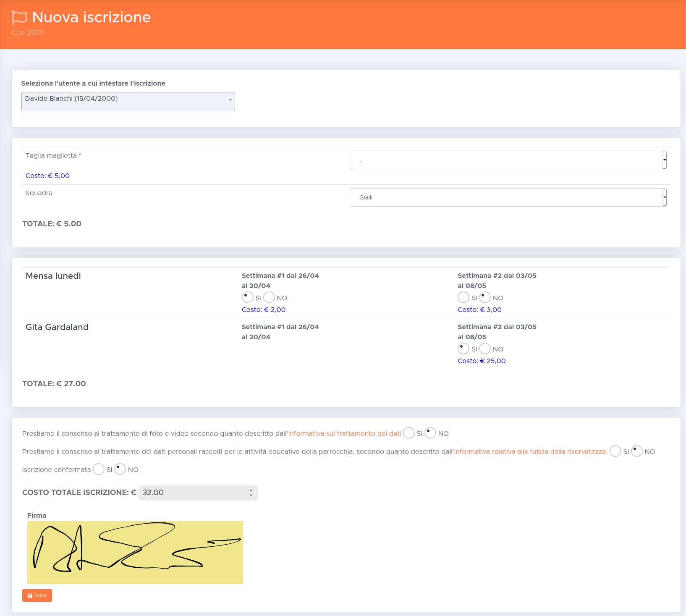Set Iscrizione confermata to SI
Image resolution: width=686 pixels, height=616 pixels.
click(99, 469)
